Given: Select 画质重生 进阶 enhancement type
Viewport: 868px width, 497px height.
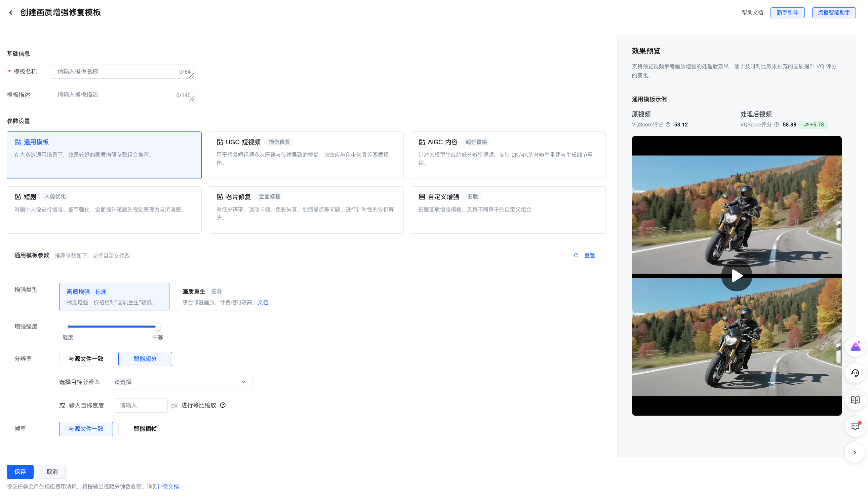Looking at the screenshot, I should point(230,296).
